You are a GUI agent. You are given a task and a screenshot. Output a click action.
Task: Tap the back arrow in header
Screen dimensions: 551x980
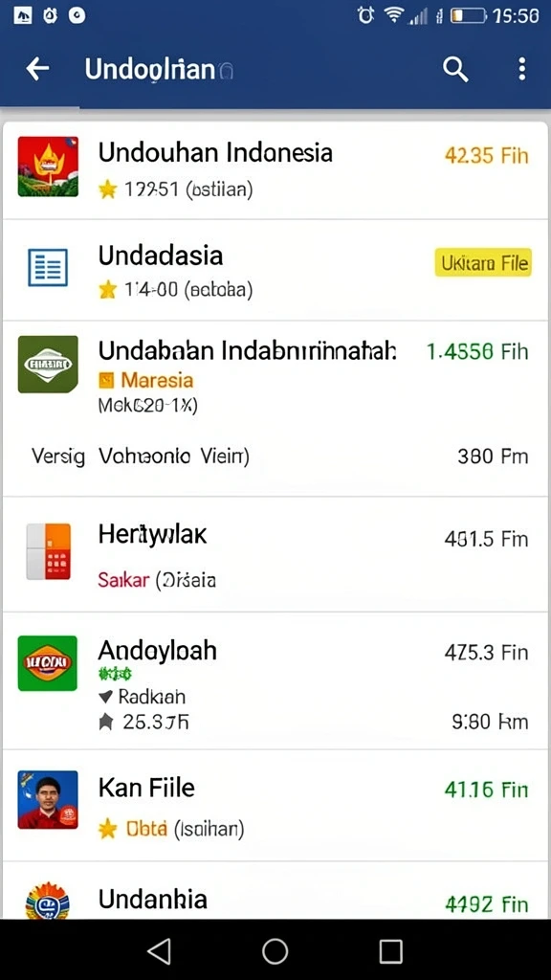pos(37,69)
